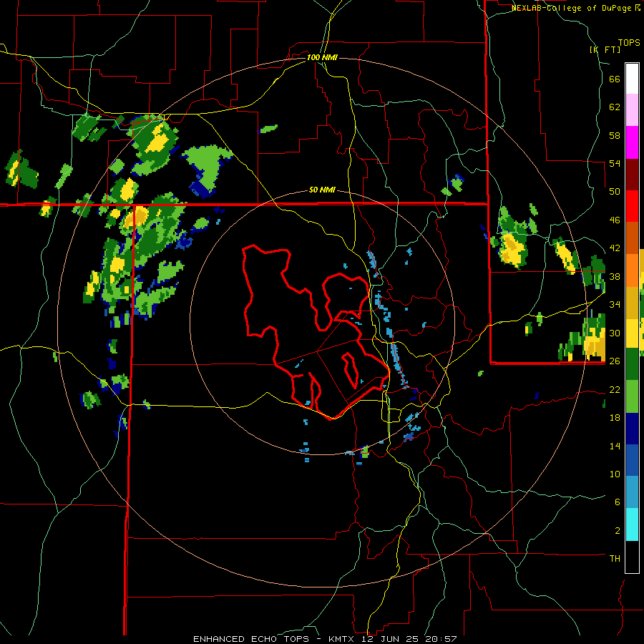This screenshot has height=644, width=644.
Task: Click the NEXLAB-College of DuPage watermark text
Action: (x=575, y=8)
